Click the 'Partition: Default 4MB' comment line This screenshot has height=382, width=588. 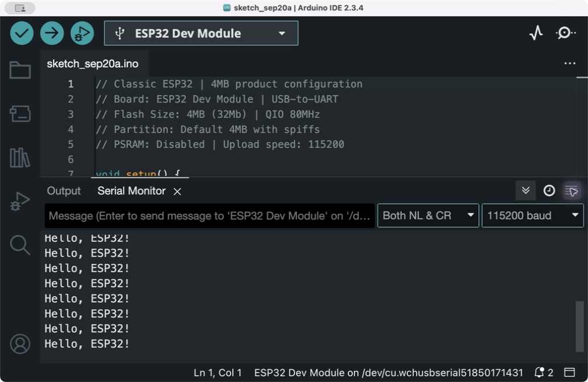pos(208,129)
